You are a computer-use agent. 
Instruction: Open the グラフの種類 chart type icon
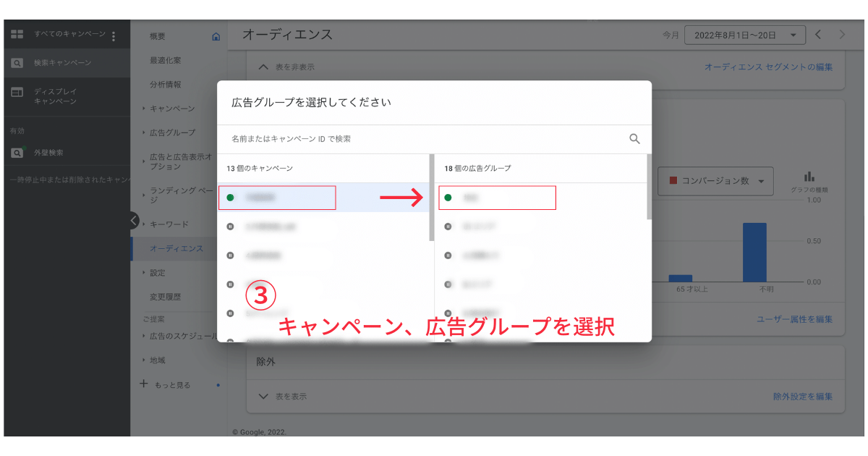click(x=809, y=177)
